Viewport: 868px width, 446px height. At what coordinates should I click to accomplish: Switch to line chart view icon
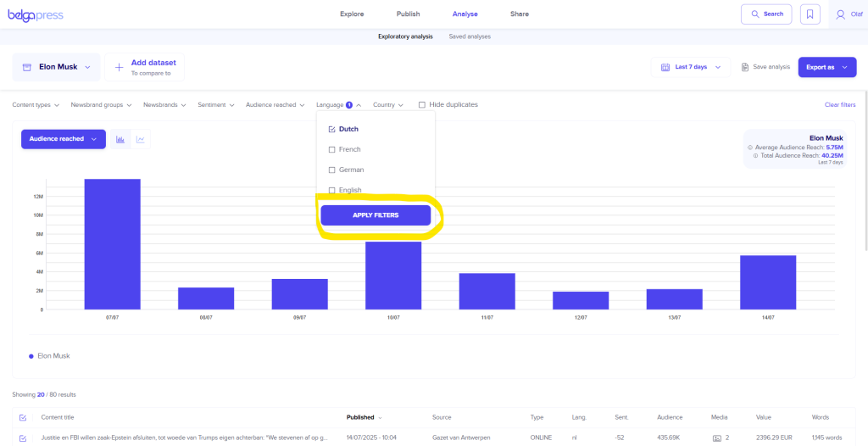(x=140, y=139)
